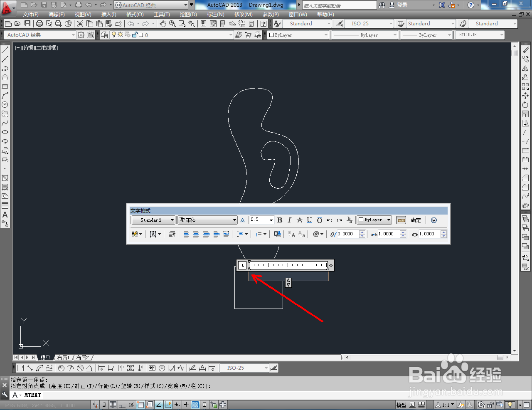Click the 模型 status bar button

point(401,405)
